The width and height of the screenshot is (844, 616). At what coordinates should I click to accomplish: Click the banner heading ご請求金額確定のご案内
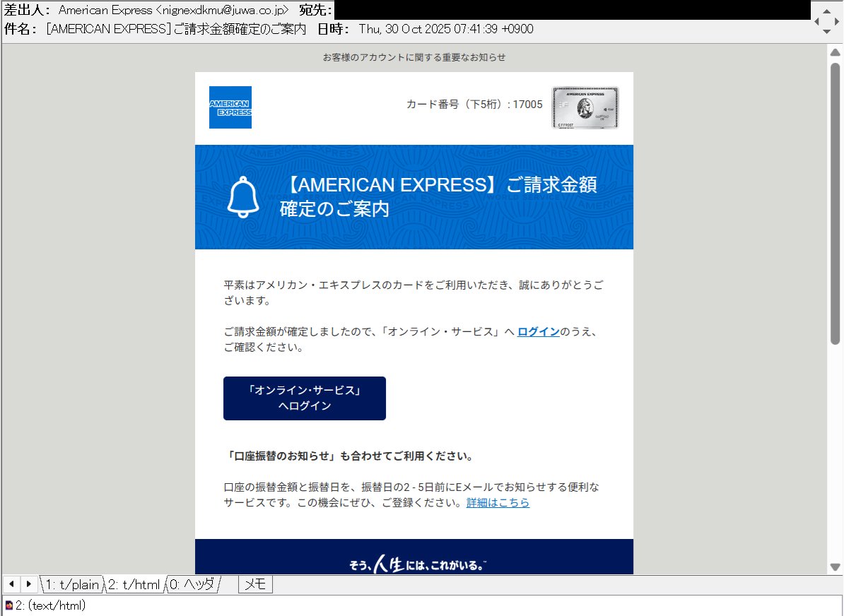(x=438, y=197)
